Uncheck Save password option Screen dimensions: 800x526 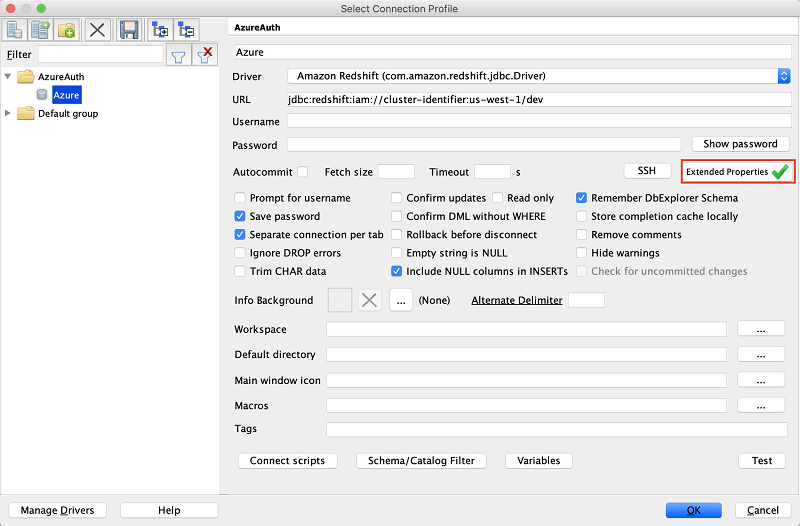click(240, 216)
